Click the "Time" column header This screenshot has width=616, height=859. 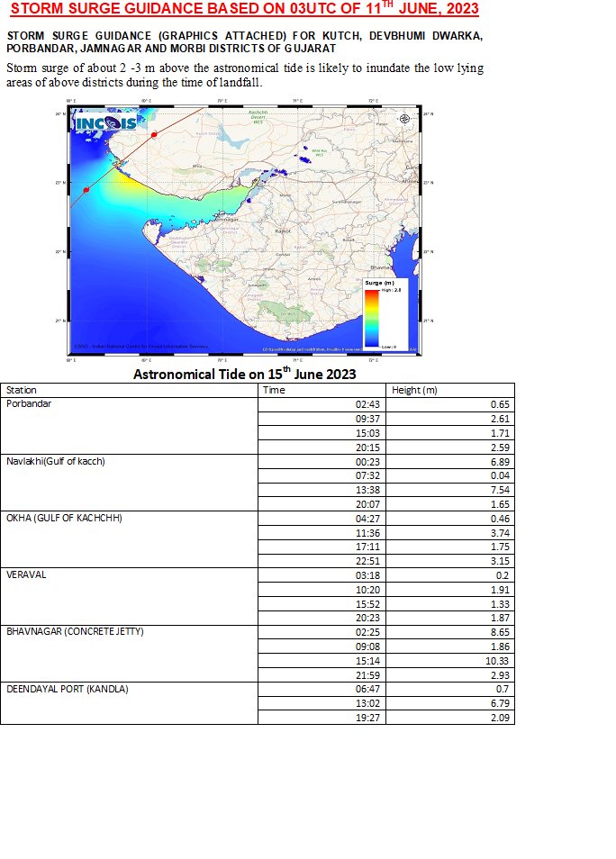pyautogui.click(x=274, y=390)
